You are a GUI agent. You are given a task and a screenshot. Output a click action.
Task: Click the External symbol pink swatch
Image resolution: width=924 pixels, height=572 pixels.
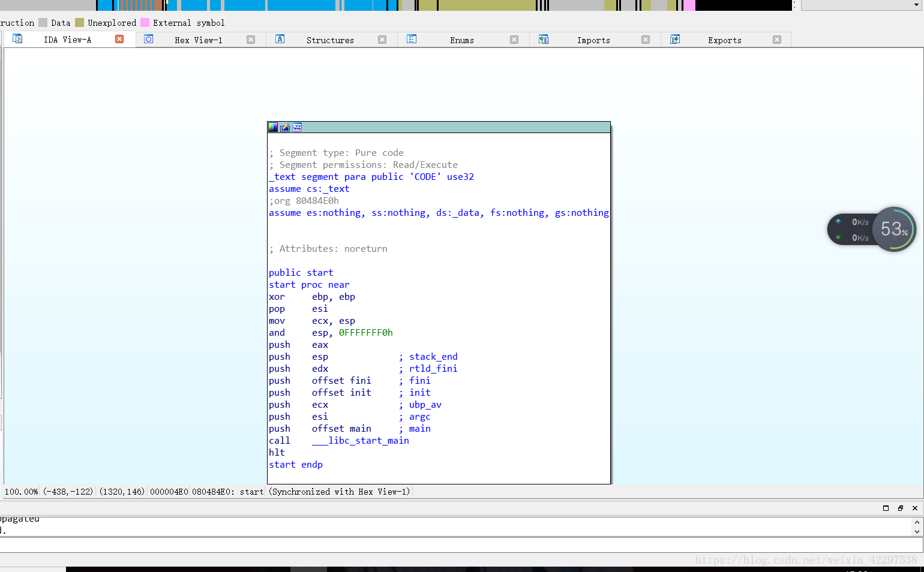coord(145,23)
